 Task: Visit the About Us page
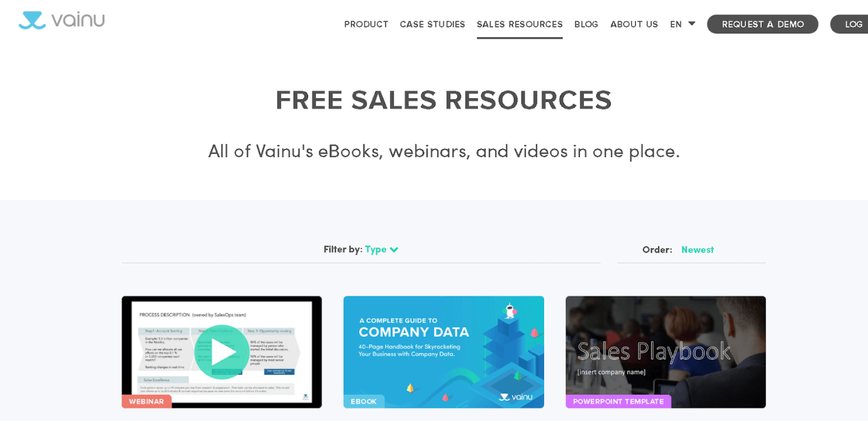pos(634,24)
